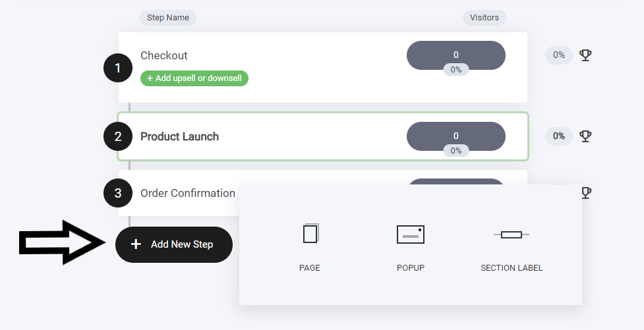The height and width of the screenshot is (330, 644).
Task: Click step number 2 circle
Action: 118,136
